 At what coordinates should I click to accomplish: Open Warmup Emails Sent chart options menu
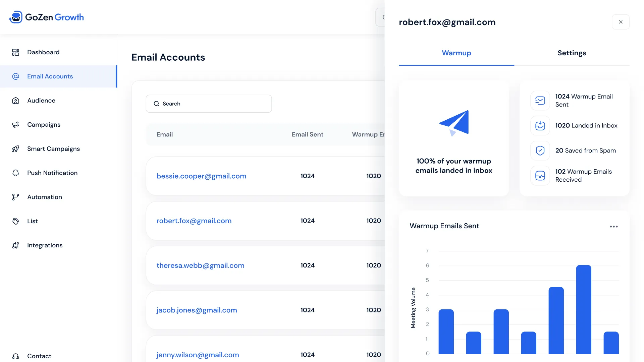[x=614, y=227]
